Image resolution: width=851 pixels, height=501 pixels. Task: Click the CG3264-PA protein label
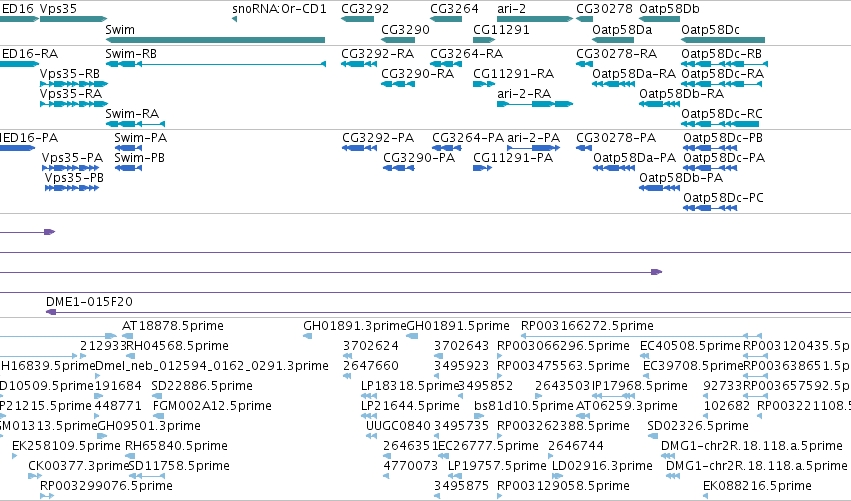point(468,138)
